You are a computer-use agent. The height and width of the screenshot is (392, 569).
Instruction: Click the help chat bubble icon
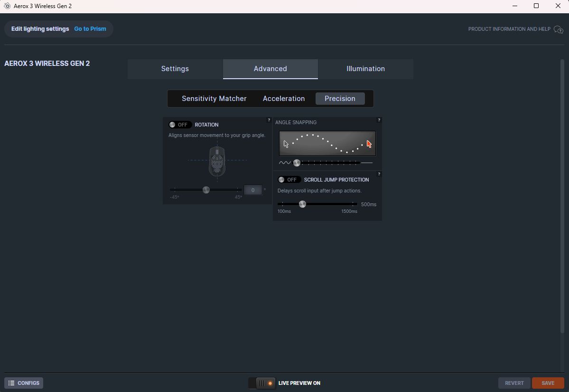point(559,29)
